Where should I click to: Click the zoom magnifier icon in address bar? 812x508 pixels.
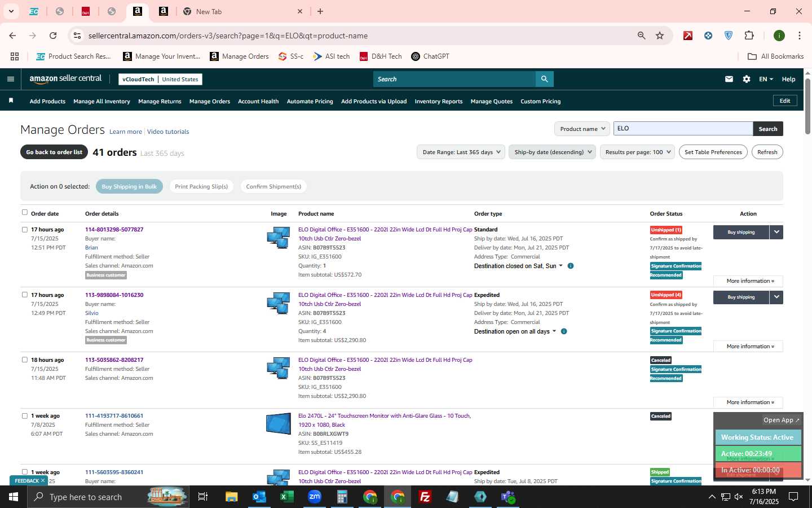[641, 36]
